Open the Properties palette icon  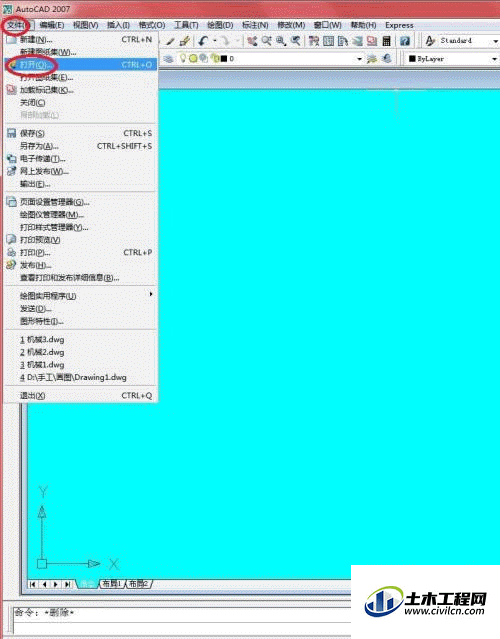314,41
